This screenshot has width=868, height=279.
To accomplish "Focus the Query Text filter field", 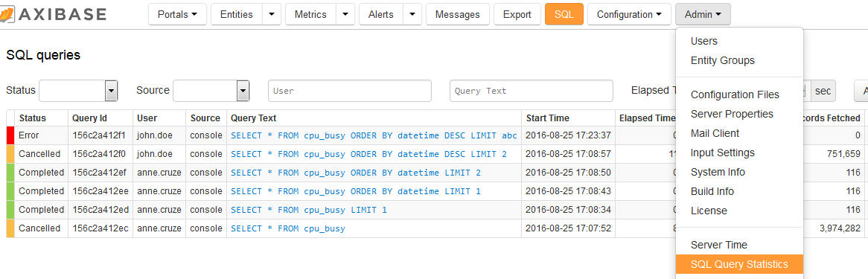I will tap(531, 91).
